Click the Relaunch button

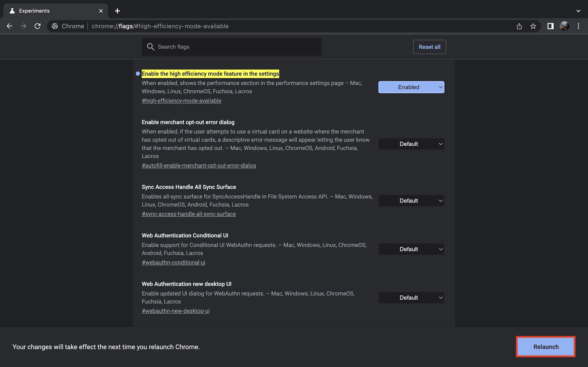[x=546, y=347]
